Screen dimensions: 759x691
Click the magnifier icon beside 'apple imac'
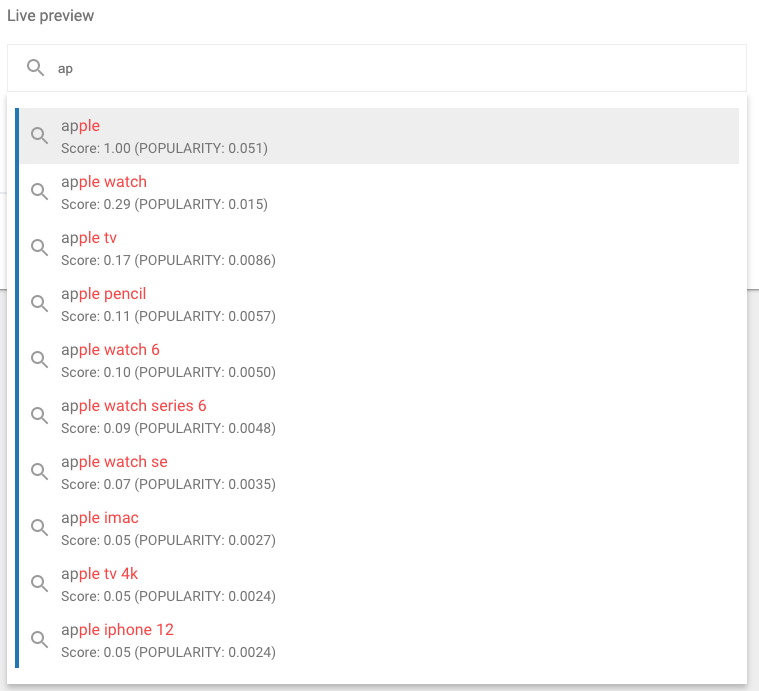(40, 528)
